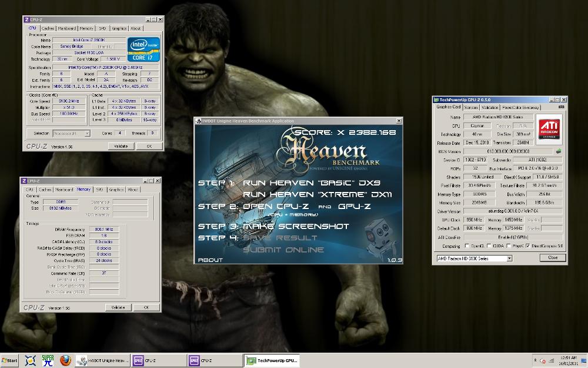Close the HWBOT Unigine Heaven window
The image size is (588, 368).
[399, 121]
